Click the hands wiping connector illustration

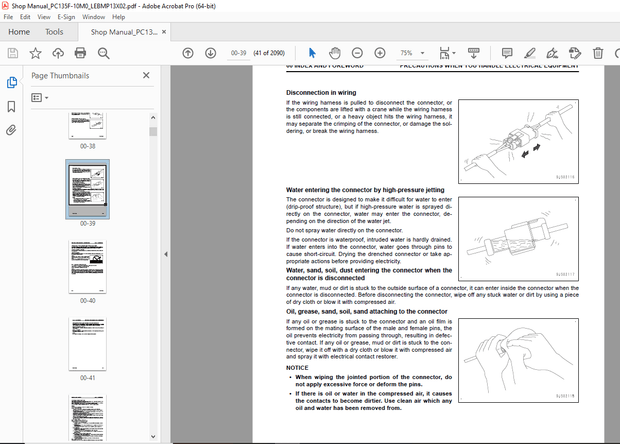[x=518, y=361]
